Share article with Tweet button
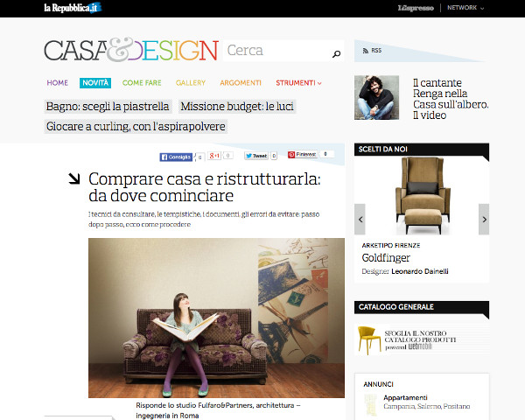 [x=256, y=156]
